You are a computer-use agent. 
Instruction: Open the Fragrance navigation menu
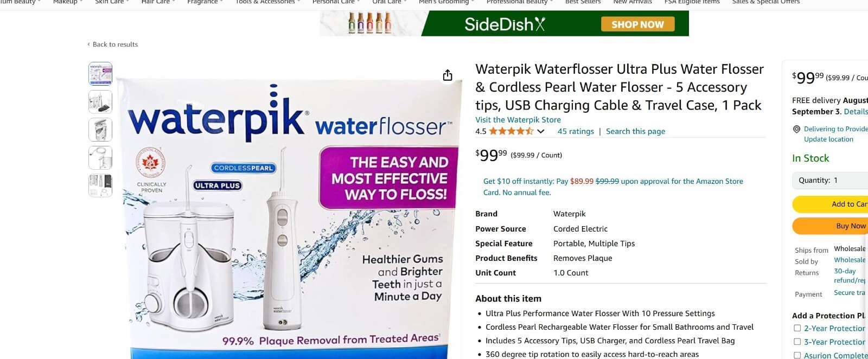205,2
